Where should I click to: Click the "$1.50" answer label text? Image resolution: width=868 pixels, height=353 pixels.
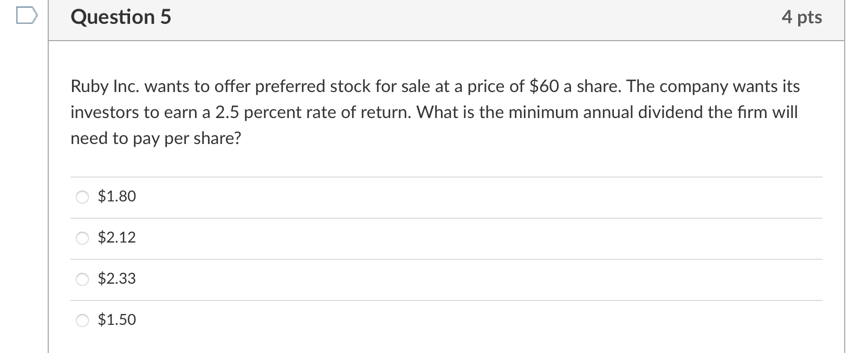(x=116, y=319)
